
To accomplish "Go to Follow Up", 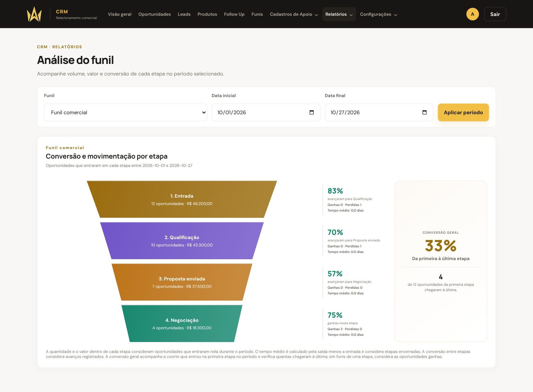I will pos(234,14).
